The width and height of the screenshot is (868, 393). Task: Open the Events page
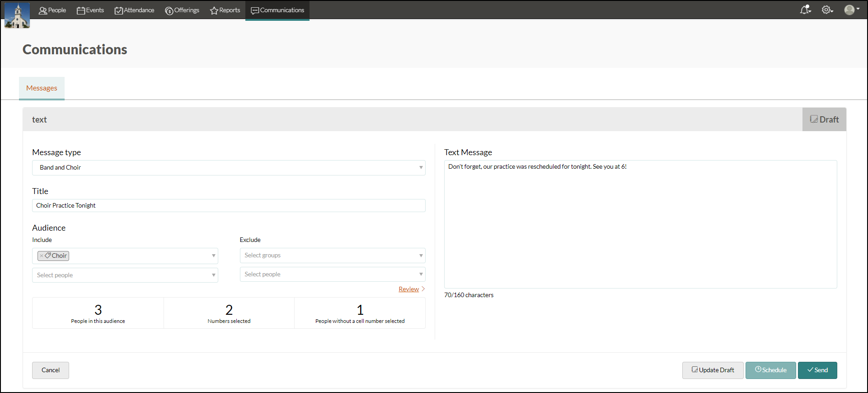click(x=90, y=10)
